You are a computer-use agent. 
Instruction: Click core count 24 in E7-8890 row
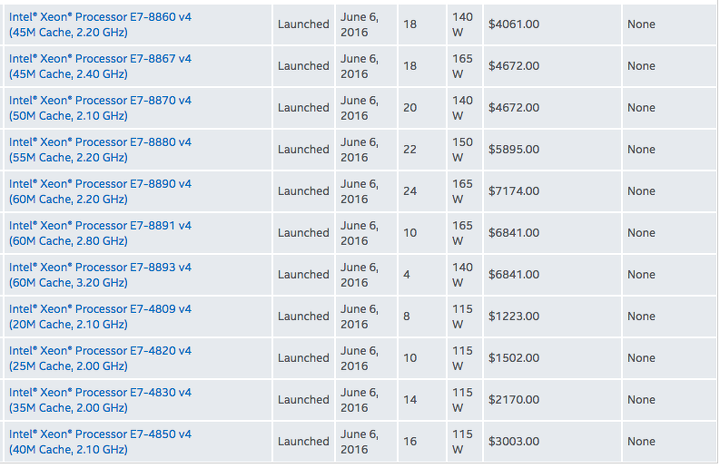pyautogui.click(x=410, y=192)
